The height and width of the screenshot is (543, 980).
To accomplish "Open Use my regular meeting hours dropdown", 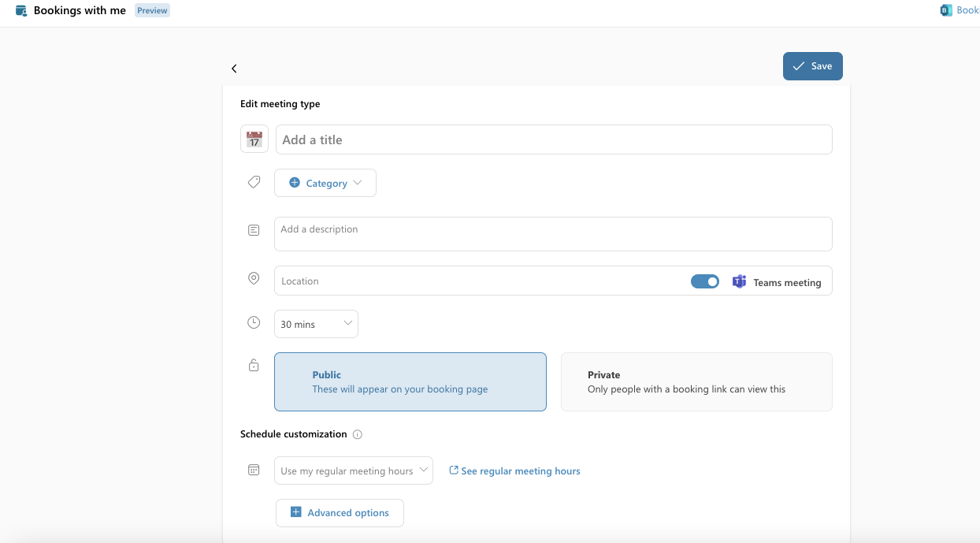I will click(x=354, y=470).
